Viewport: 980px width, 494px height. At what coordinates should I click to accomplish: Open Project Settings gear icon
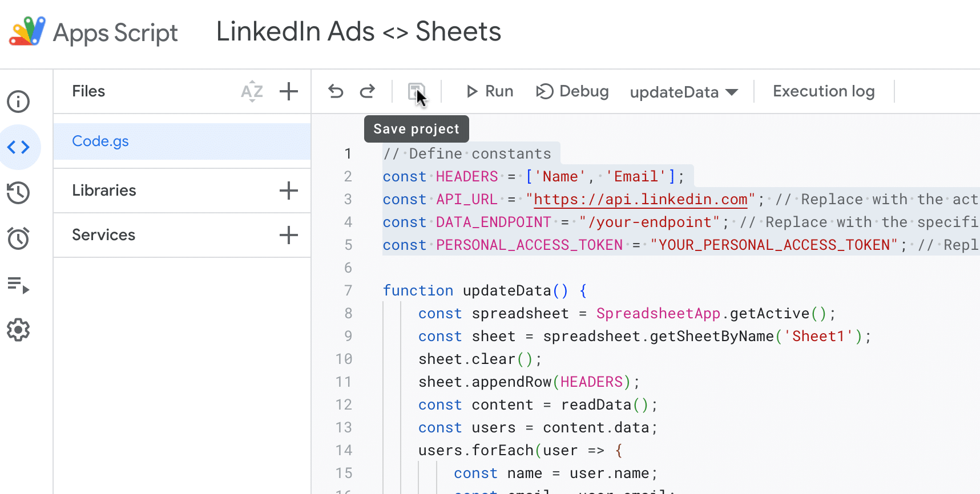18,330
